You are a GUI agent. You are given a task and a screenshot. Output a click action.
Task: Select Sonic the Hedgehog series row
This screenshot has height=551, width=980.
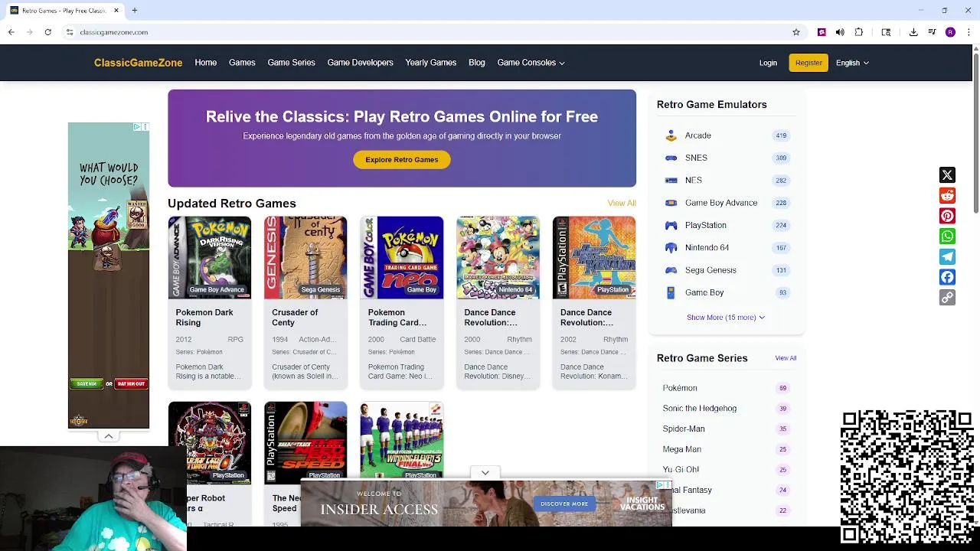[x=726, y=409]
